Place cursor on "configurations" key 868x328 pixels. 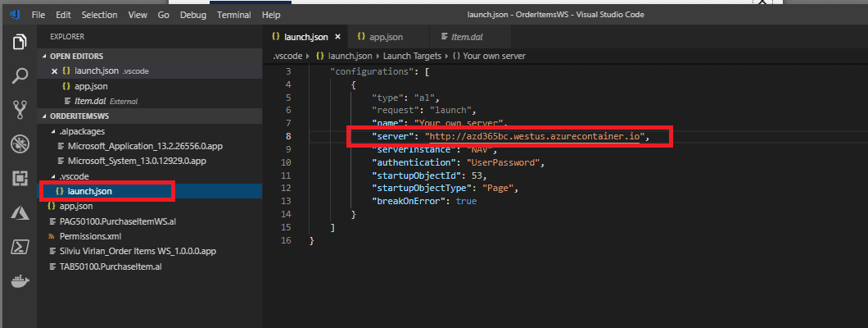pos(371,71)
